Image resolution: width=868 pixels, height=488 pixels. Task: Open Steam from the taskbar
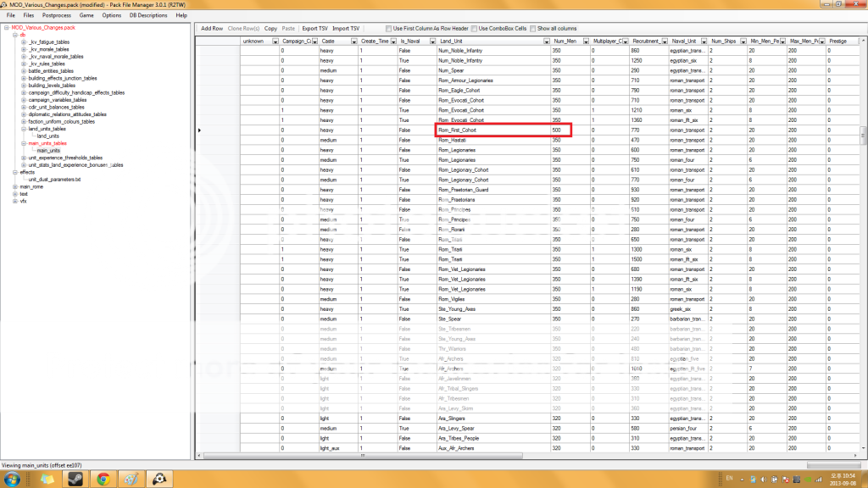pyautogui.click(x=75, y=479)
